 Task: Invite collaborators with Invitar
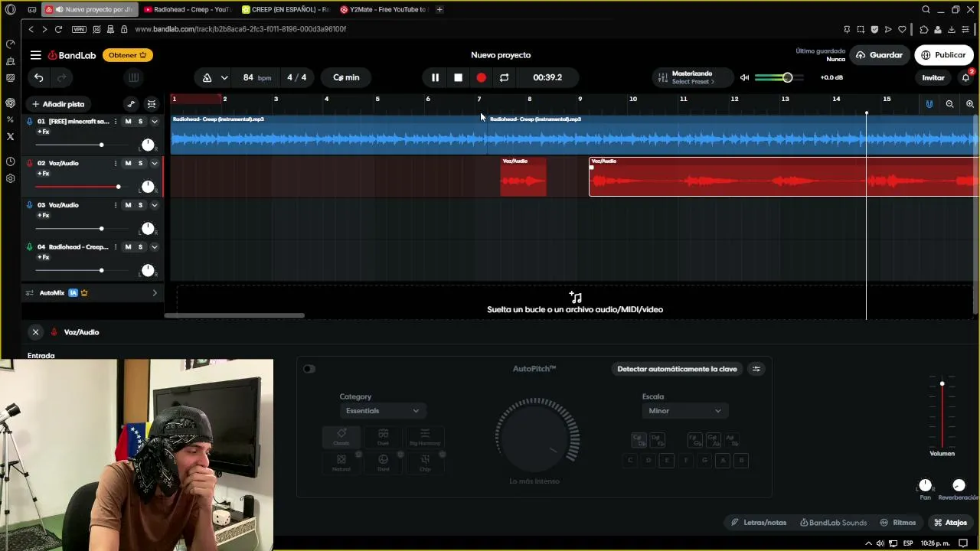(x=933, y=77)
